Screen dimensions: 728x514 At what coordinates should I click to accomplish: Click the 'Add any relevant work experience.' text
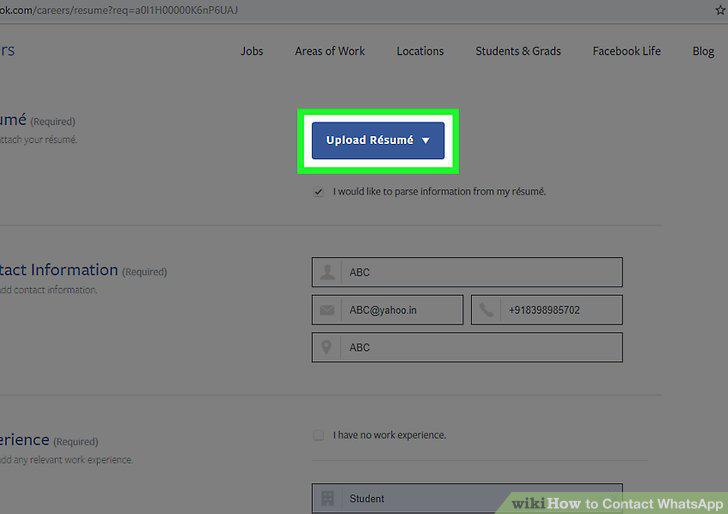[x=66, y=460]
